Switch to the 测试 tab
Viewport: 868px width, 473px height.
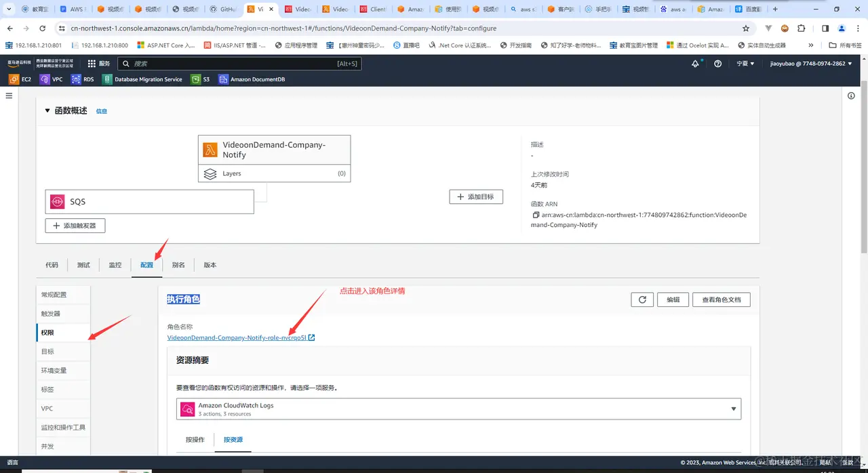[83, 265]
